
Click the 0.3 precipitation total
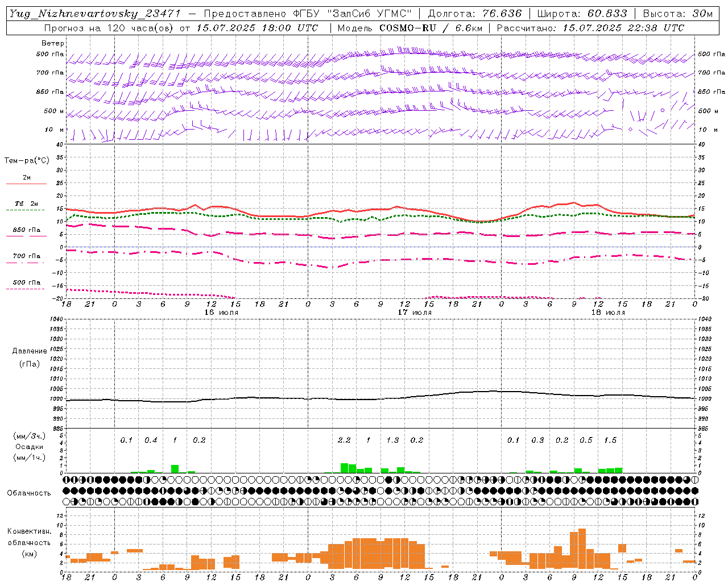pos(537,440)
